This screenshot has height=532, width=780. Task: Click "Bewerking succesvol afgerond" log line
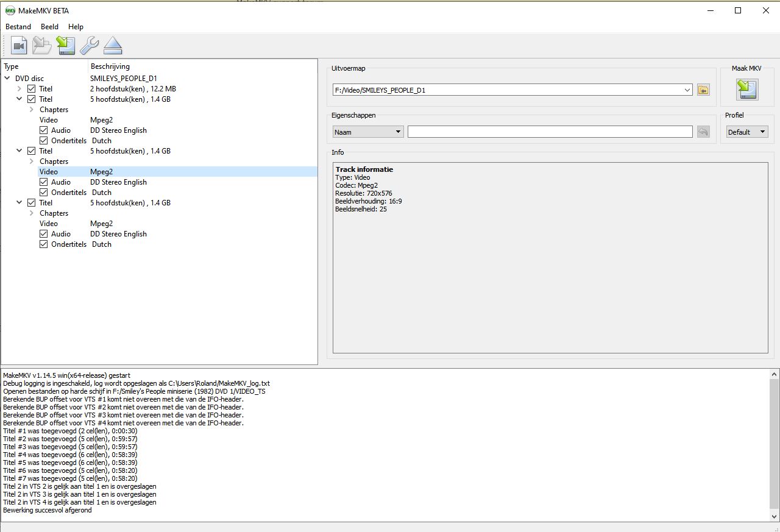(x=48, y=510)
